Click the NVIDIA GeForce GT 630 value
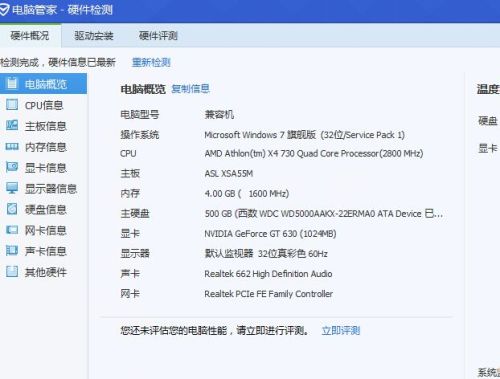 (270, 234)
